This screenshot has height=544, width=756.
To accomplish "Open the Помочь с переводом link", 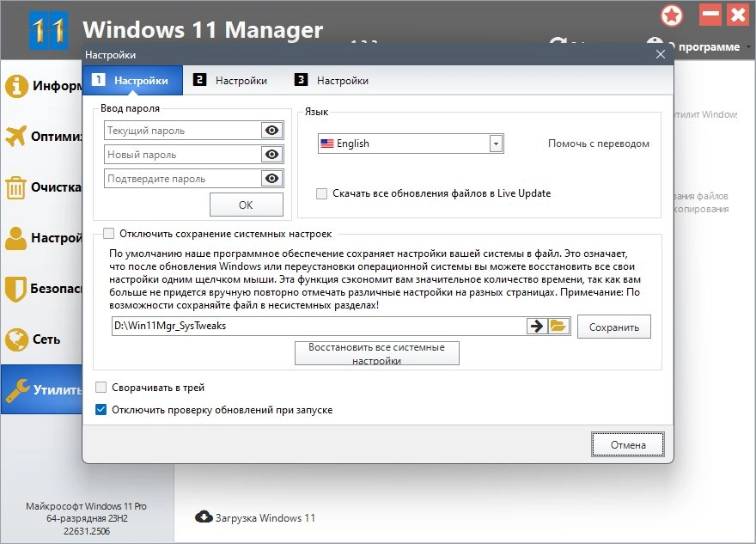I will click(598, 144).
